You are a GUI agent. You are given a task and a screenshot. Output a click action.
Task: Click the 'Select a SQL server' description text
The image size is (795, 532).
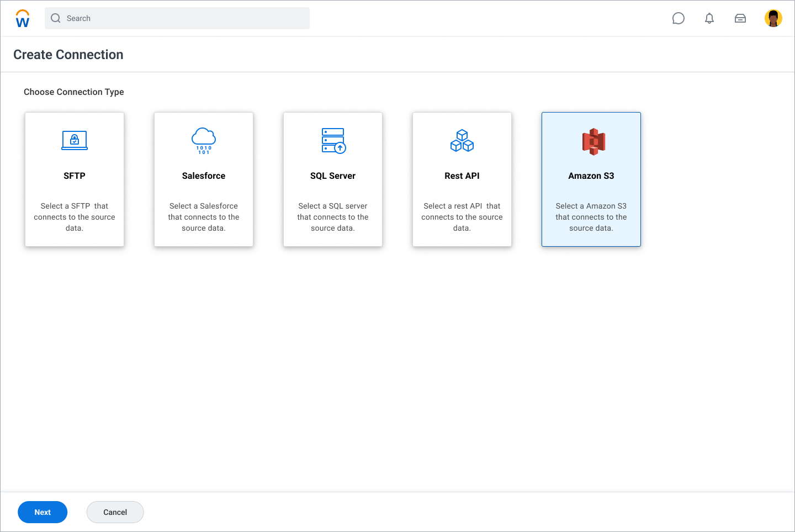point(333,217)
